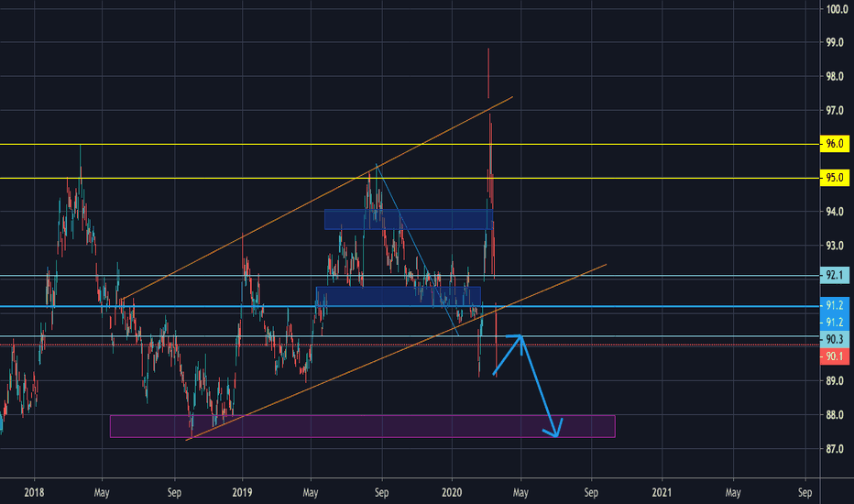Image resolution: width=854 pixels, height=504 pixels.
Task: Click the 99.0 price axis value
Action: (835, 42)
